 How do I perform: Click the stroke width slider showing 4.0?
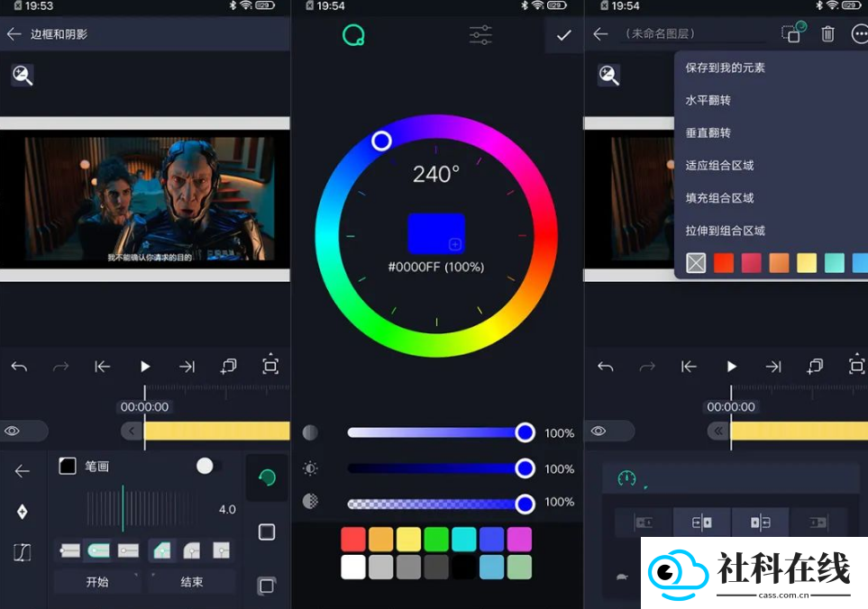[142, 509]
